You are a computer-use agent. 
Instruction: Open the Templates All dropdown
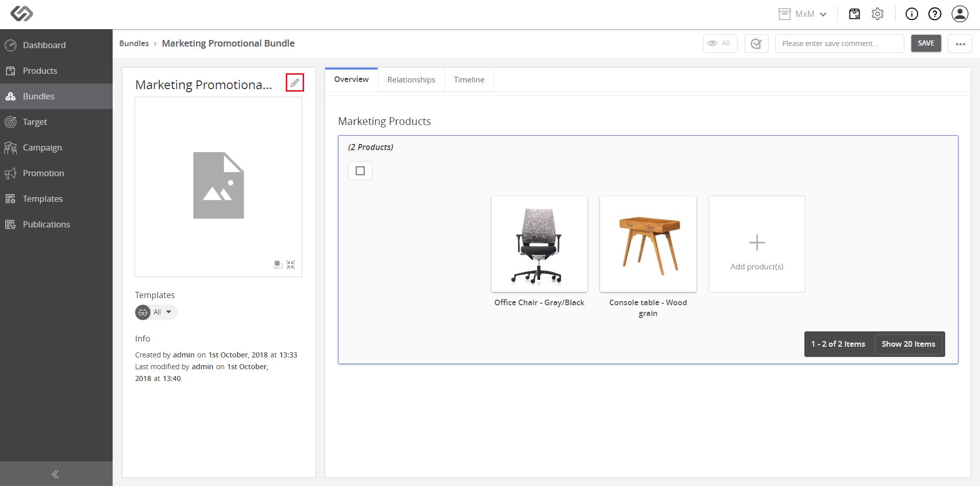[x=157, y=312]
